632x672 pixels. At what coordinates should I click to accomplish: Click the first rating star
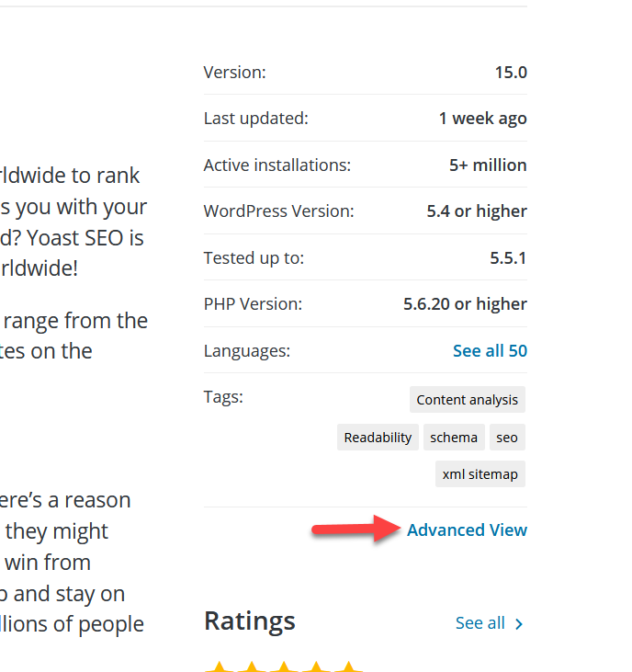220,666
